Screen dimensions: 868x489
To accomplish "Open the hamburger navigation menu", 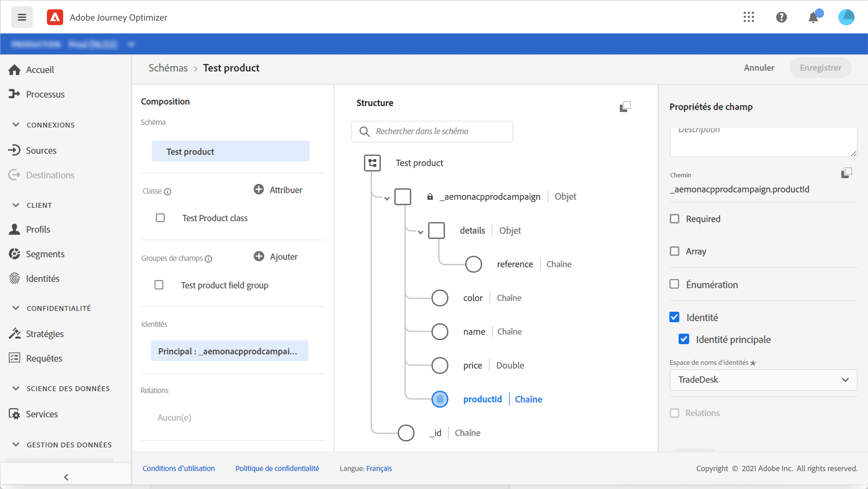I will point(22,17).
